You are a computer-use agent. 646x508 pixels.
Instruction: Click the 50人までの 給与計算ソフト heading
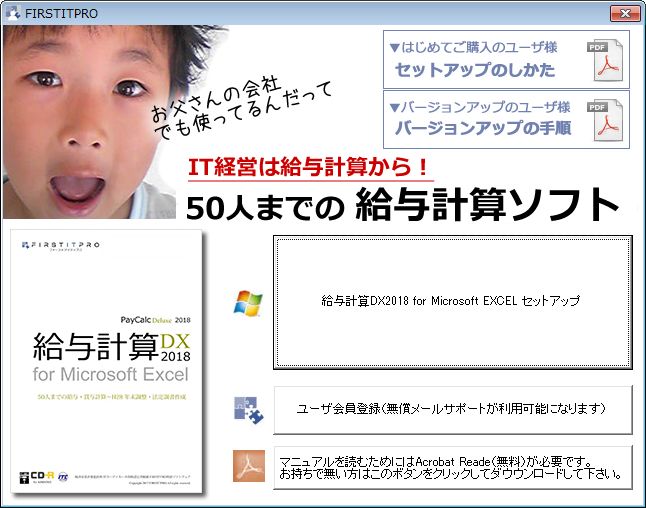tap(403, 205)
